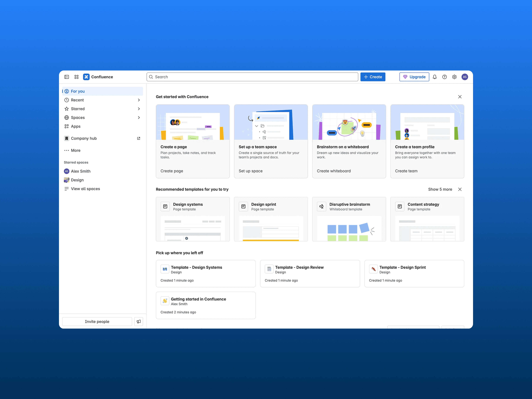The image size is (532, 399).
Task: Open the More sidebar item
Action: [76, 150]
